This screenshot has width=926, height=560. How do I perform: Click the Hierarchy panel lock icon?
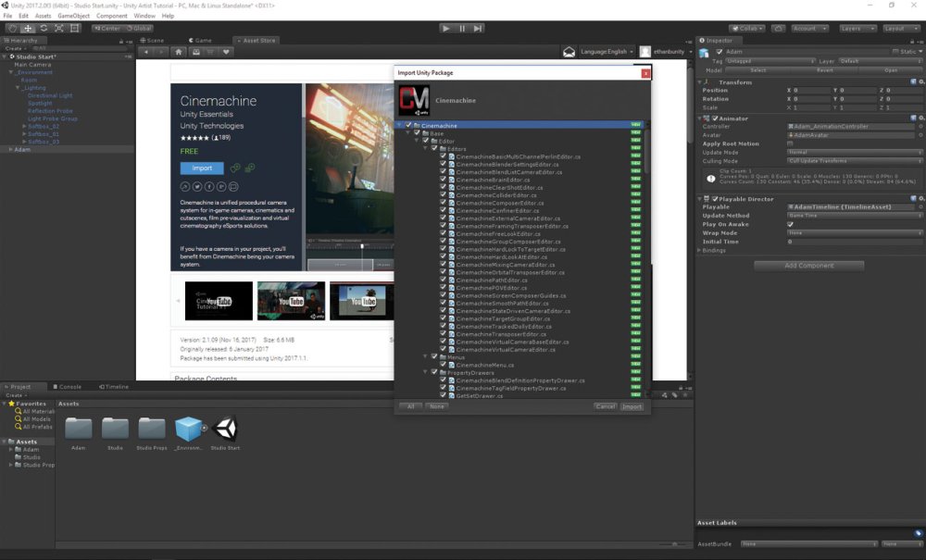pyautogui.click(x=121, y=42)
